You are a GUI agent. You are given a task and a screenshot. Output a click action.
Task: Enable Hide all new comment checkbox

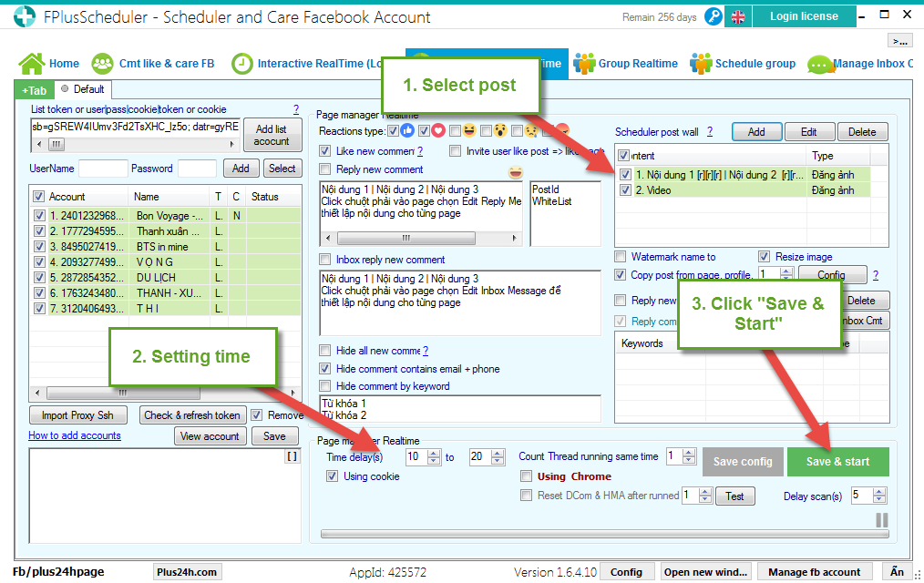click(x=324, y=351)
